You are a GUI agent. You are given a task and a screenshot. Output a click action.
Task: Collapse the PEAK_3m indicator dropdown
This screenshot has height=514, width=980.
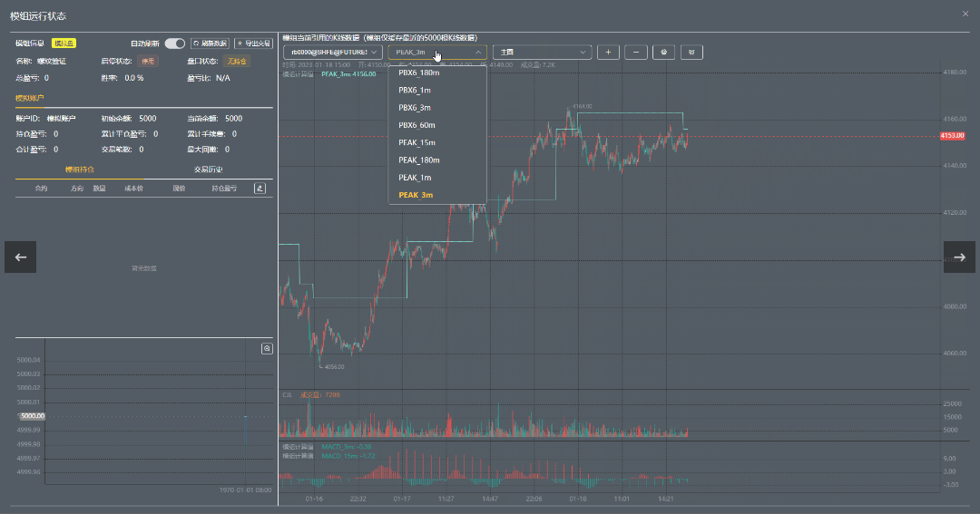[x=436, y=53]
